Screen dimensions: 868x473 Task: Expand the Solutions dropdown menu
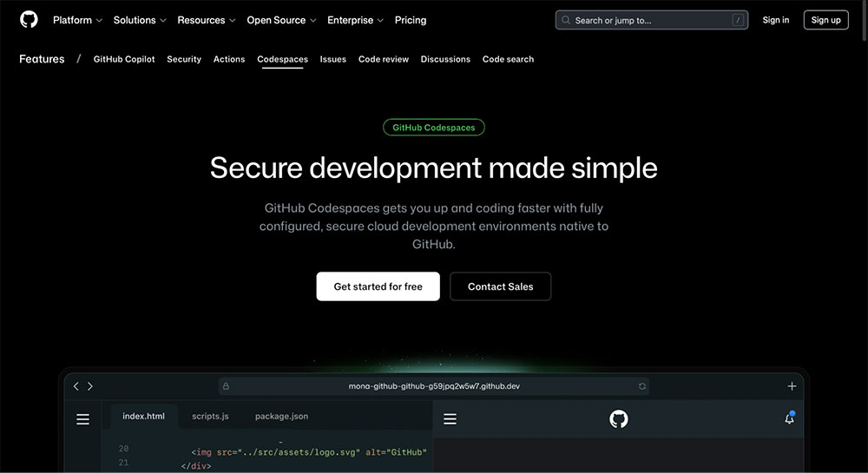pyautogui.click(x=140, y=20)
